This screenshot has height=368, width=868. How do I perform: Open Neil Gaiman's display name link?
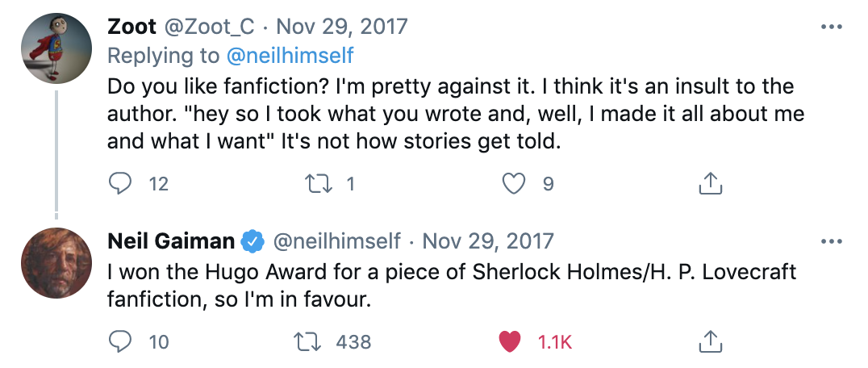tap(171, 240)
